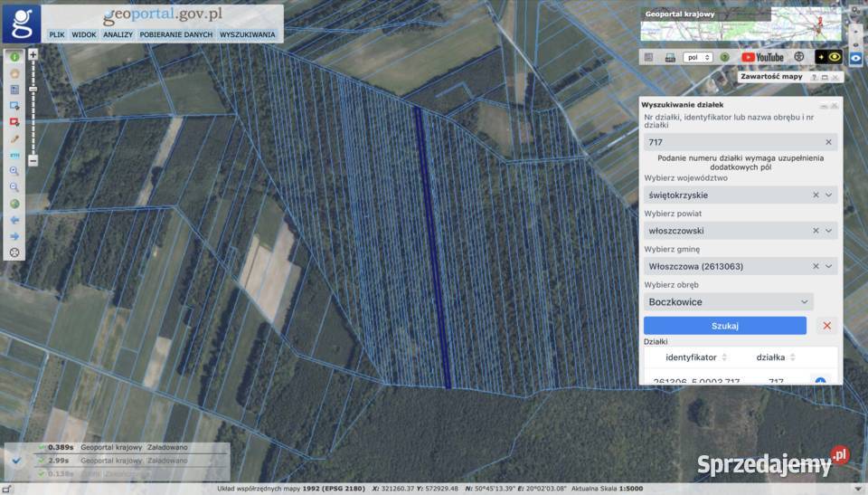Screen dimensions: 868x495
Task: Go to next map view arrow
Action: coord(14,236)
